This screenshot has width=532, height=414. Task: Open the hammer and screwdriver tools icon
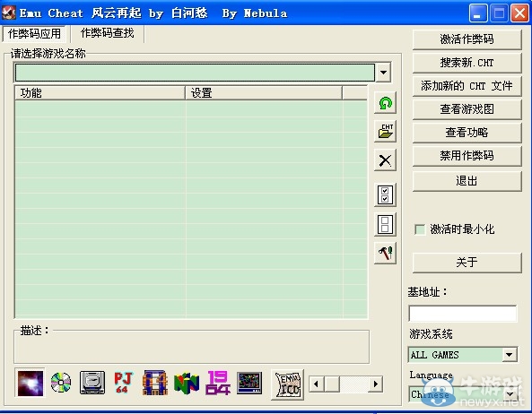[385, 253]
